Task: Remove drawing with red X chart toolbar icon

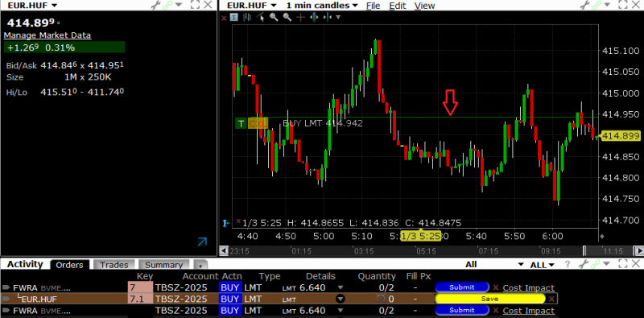Action: [224, 17]
